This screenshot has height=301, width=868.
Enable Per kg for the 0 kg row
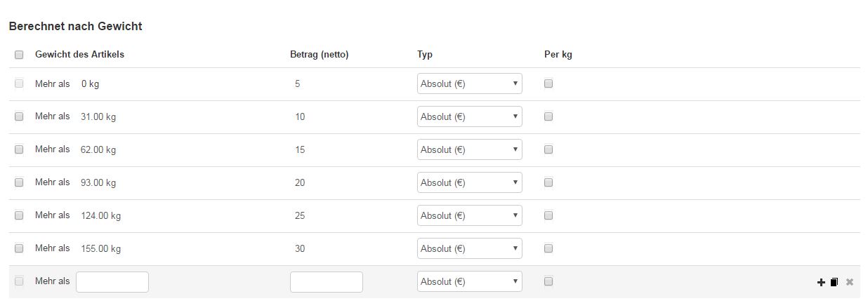click(548, 83)
